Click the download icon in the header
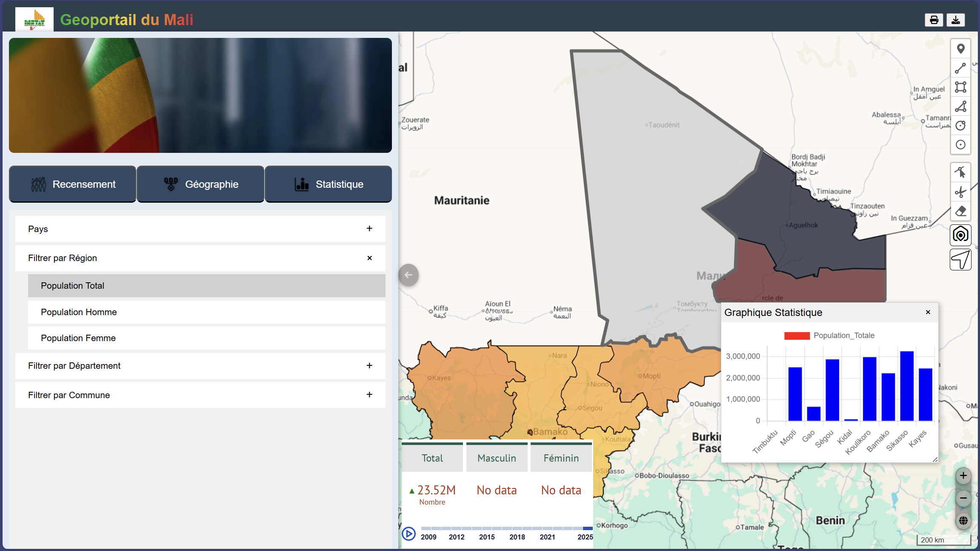The width and height of the screenshot is (980, 551). tap(956, 20)
